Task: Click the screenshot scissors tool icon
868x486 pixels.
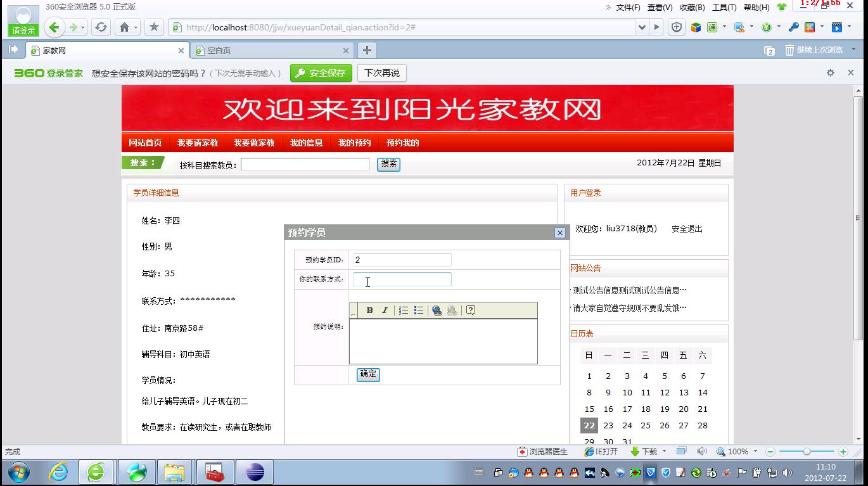Action: tap(739, 27)
